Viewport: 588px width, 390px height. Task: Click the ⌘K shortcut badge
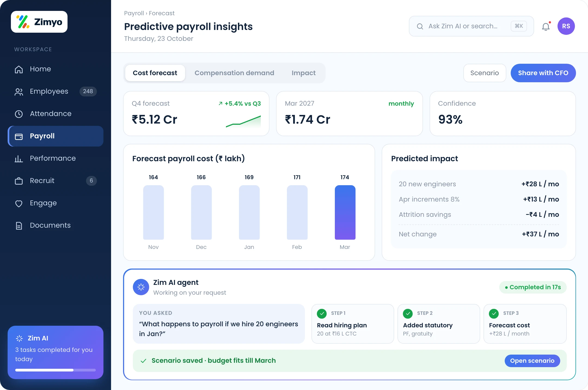click(x=519, y=26)
